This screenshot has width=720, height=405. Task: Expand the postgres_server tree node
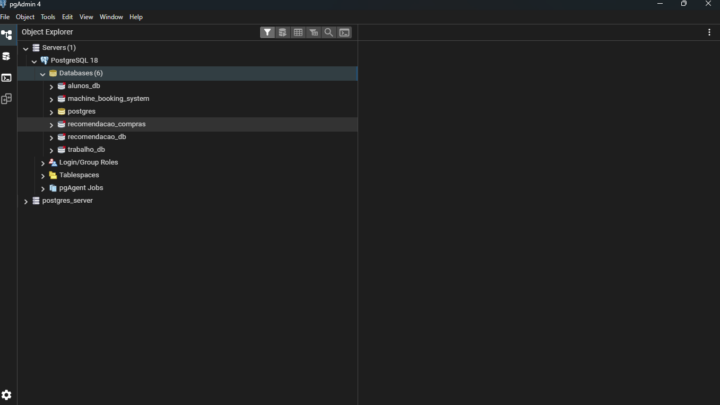(26, 201)
